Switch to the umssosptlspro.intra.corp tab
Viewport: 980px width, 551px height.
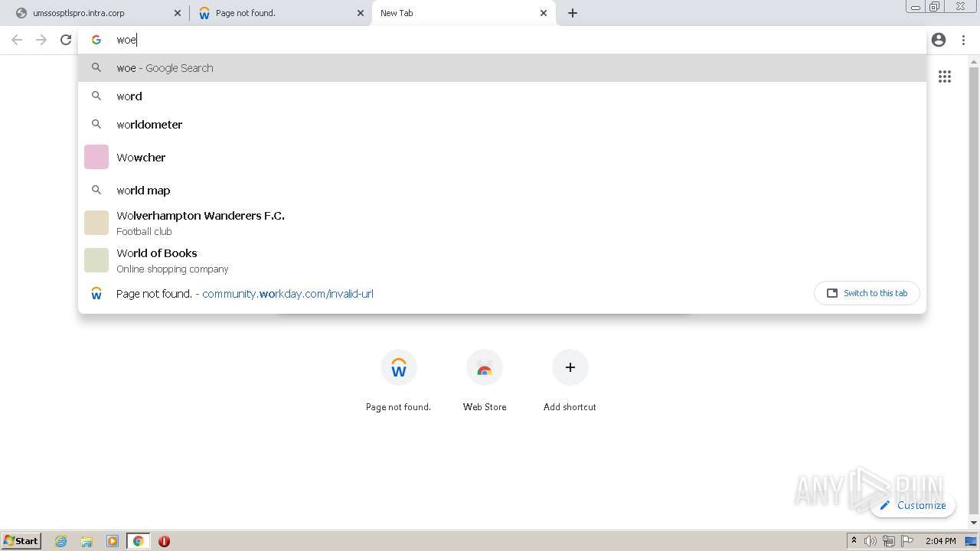pos(98,13)
